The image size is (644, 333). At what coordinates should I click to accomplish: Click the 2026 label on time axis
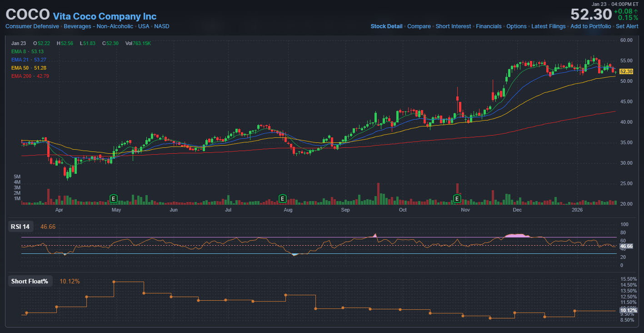(x=577, y=210)
